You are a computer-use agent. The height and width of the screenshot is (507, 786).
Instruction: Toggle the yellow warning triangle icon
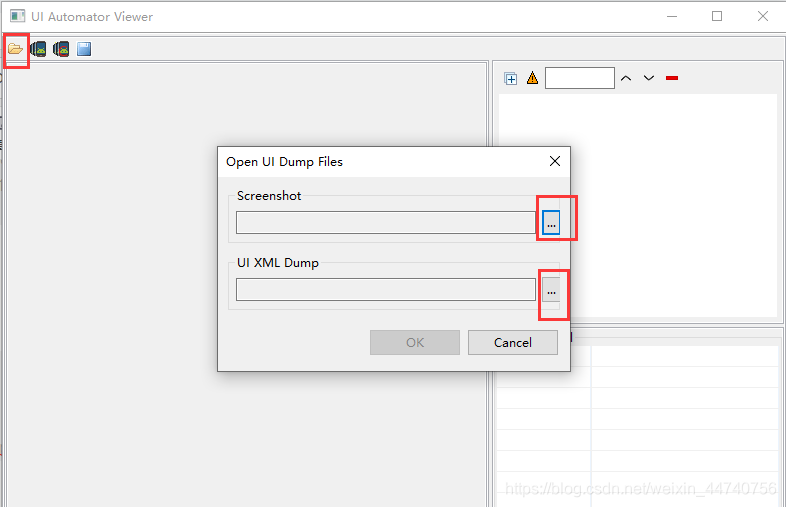pyautogui.click(x=532, y=78)
